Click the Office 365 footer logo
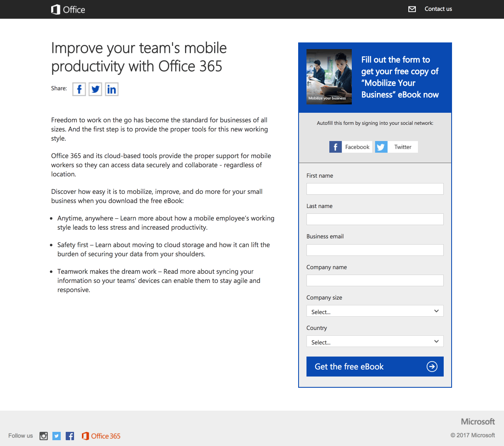This screenshot has width=504, height=446. point(101,436)
